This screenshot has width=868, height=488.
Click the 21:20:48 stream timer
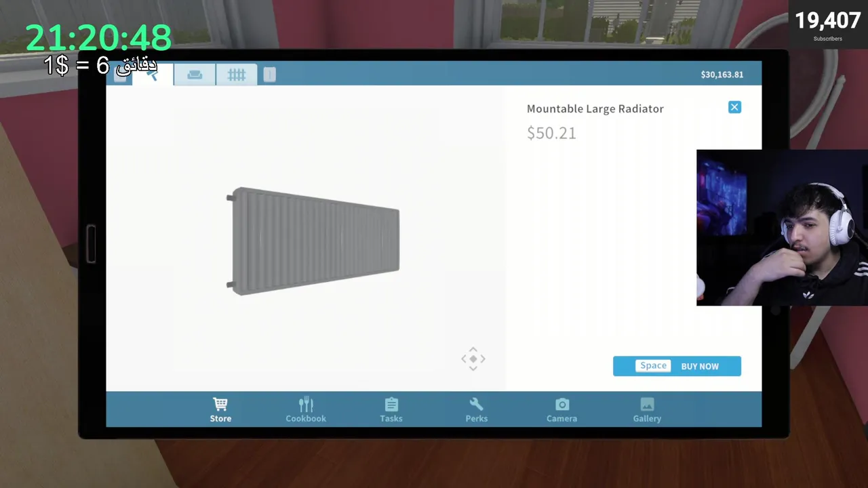[x=98, y=38]
